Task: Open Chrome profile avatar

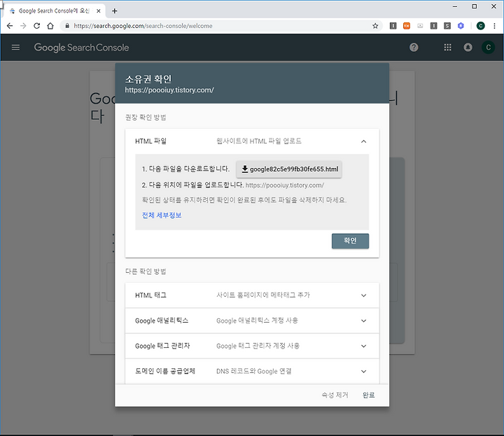Action: [x=480, y=26]
